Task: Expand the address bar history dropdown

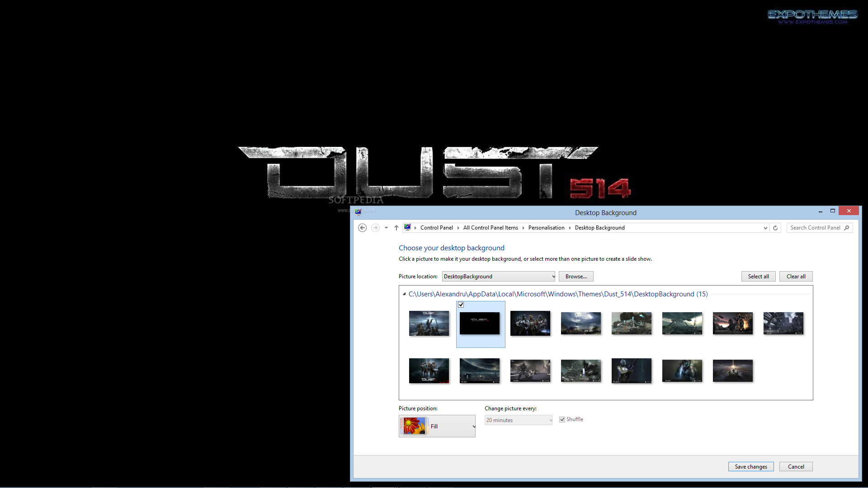Action: point(765,228)
